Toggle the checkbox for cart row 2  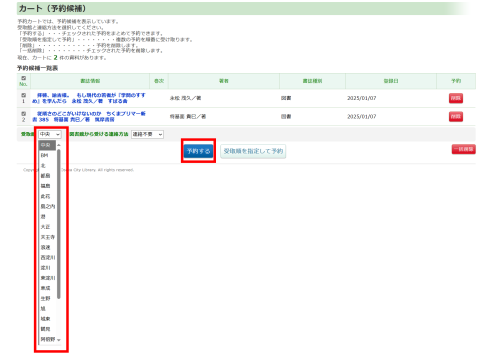23,114
